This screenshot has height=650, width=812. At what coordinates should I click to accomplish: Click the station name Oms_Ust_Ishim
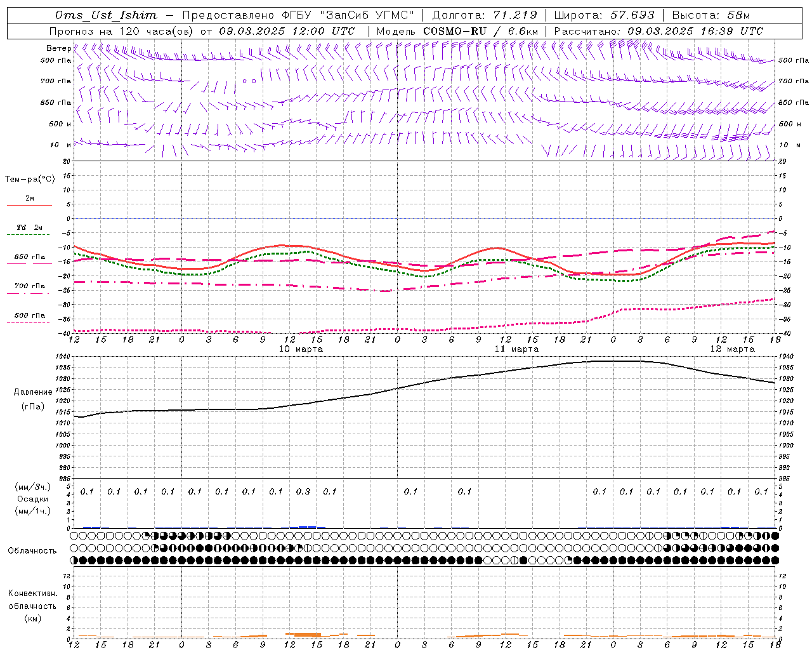click(x=106, y=15)
